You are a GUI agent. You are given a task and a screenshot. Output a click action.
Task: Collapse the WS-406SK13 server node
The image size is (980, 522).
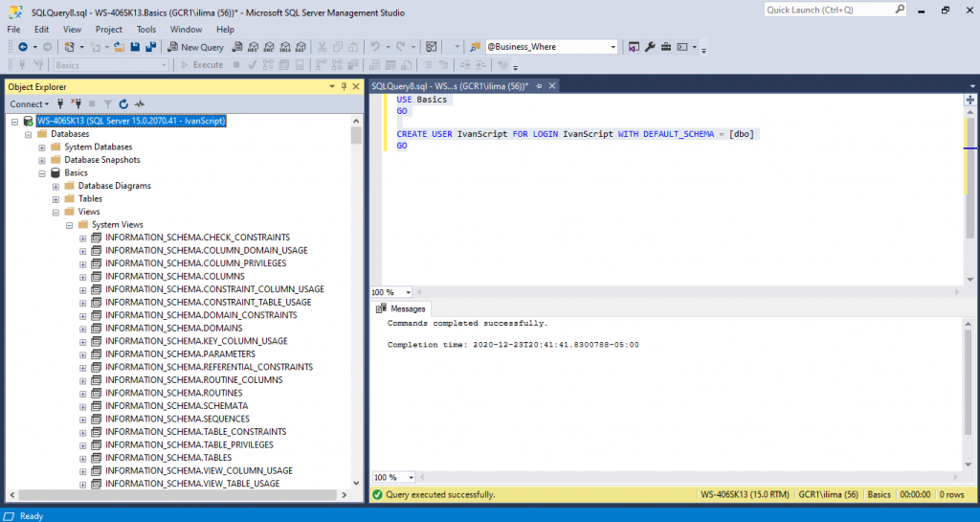point(14,122)
